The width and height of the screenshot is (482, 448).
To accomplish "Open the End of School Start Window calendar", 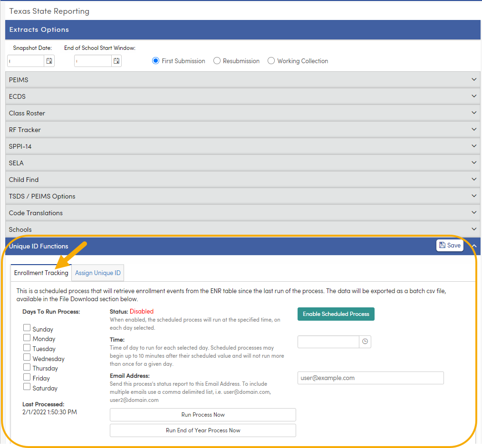I will pos(116,60).
